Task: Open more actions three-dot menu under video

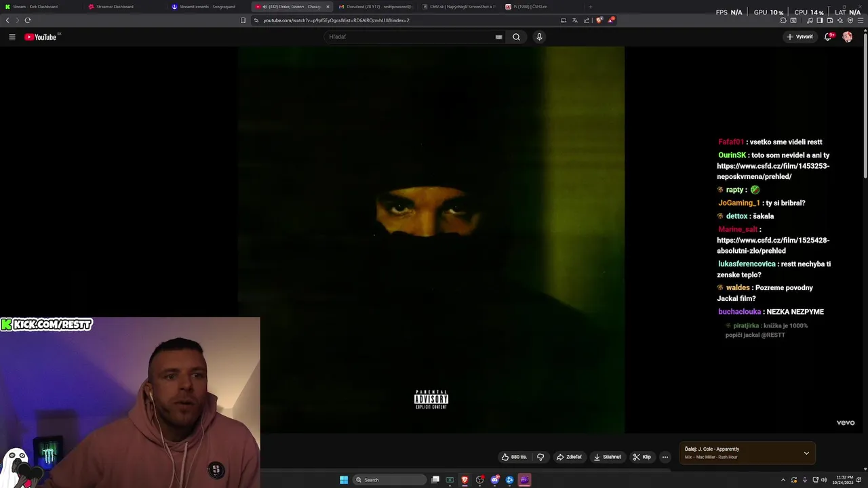Action: coord(665,457)
